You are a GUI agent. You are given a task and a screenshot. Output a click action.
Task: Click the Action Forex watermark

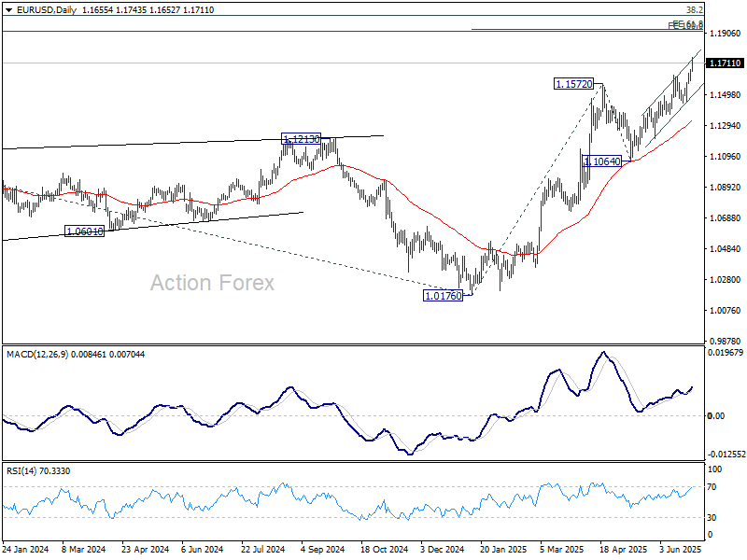pos(213,283)
